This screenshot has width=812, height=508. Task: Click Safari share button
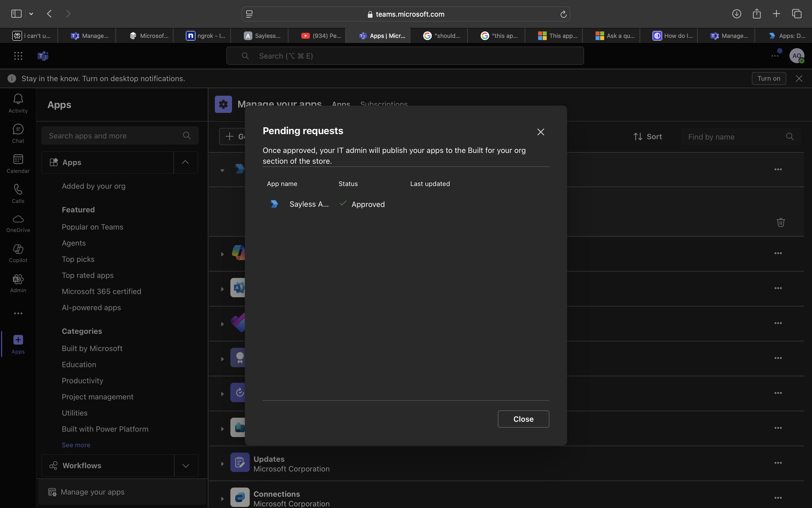pos(757,14)
